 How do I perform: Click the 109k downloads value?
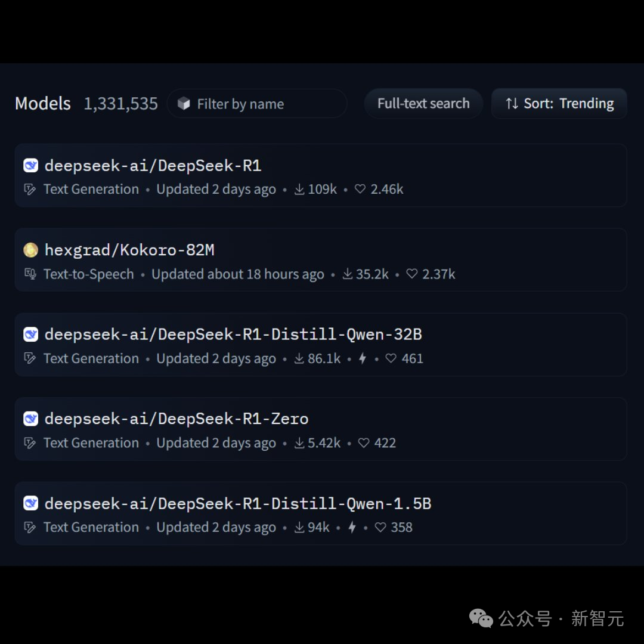(x=323, y=190)
